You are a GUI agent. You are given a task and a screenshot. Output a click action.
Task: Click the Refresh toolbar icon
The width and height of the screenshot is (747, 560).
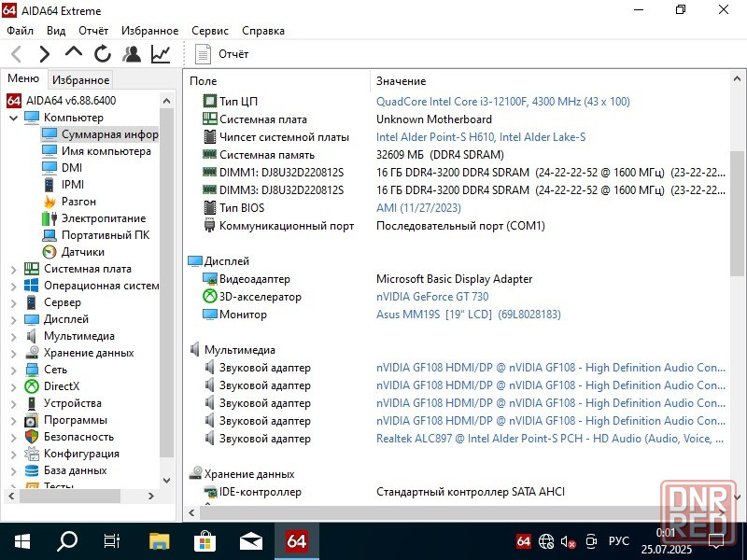click(103, 54)
